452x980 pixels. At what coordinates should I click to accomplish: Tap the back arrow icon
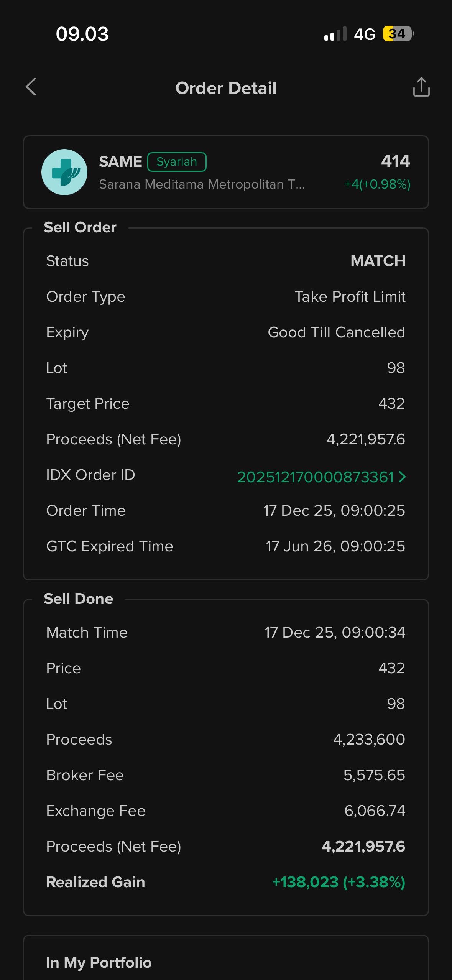click(x=31, y=87)
